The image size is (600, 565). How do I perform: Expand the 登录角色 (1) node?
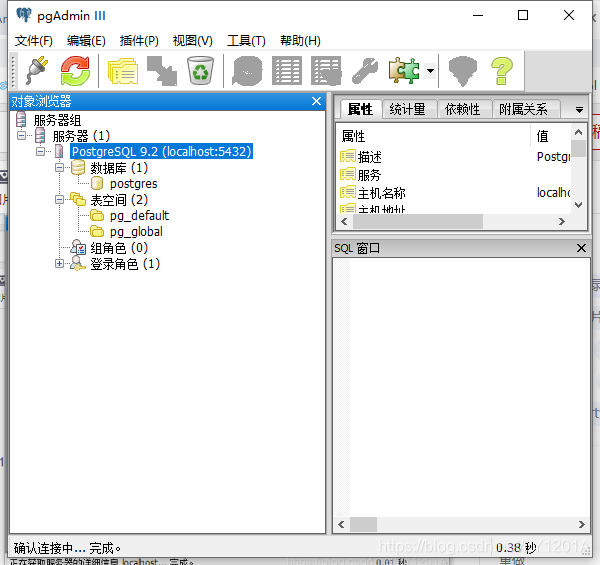tap(59, 264)
